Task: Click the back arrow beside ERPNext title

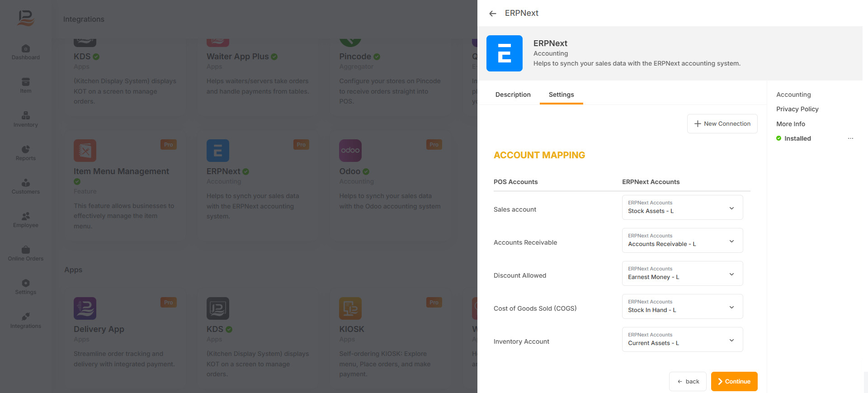Action: 493,14
